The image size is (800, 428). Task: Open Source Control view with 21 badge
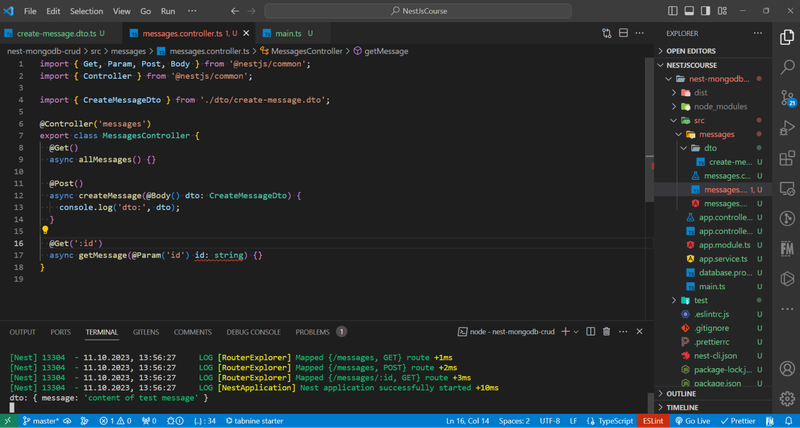787,97
